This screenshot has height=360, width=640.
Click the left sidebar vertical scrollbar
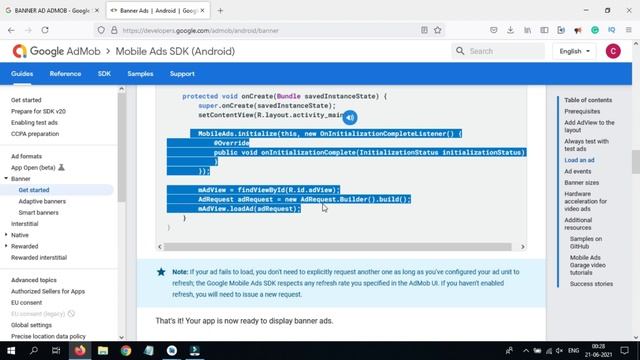pyautogui.click(x=121, y=147)
